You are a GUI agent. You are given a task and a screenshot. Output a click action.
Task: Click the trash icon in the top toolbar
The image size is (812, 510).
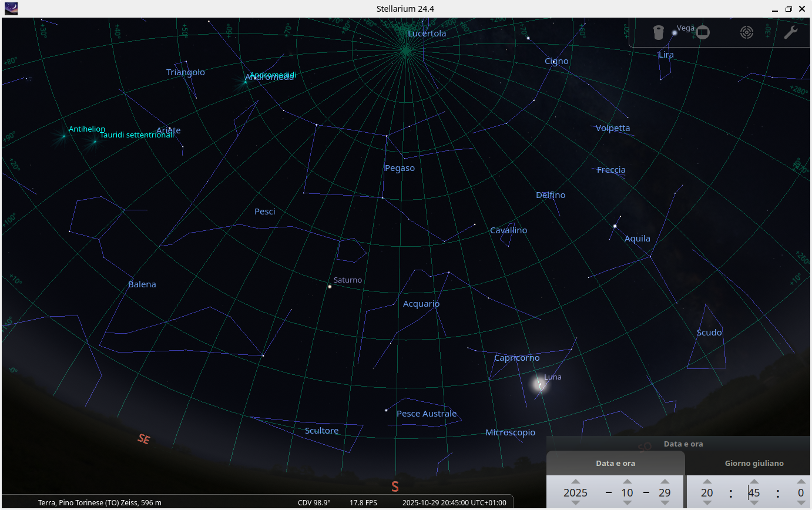click(x=659, y=32)
